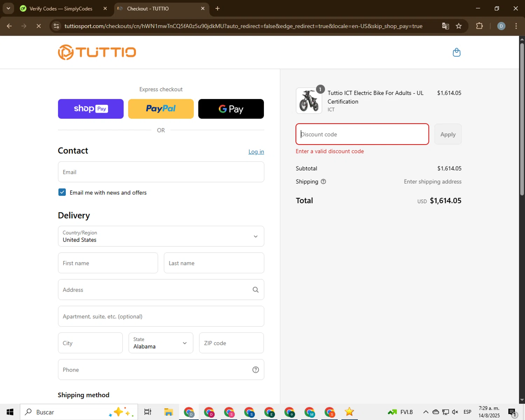Viewport: 525px width, 420px height.
Task: Show hidden system tray icons
Action: pos(426,412)
